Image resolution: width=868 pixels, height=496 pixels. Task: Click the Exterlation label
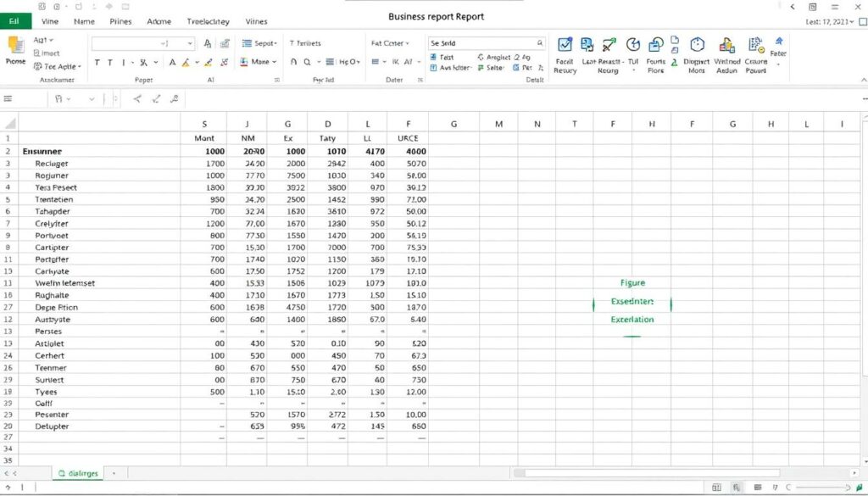[x=632, y=320]
